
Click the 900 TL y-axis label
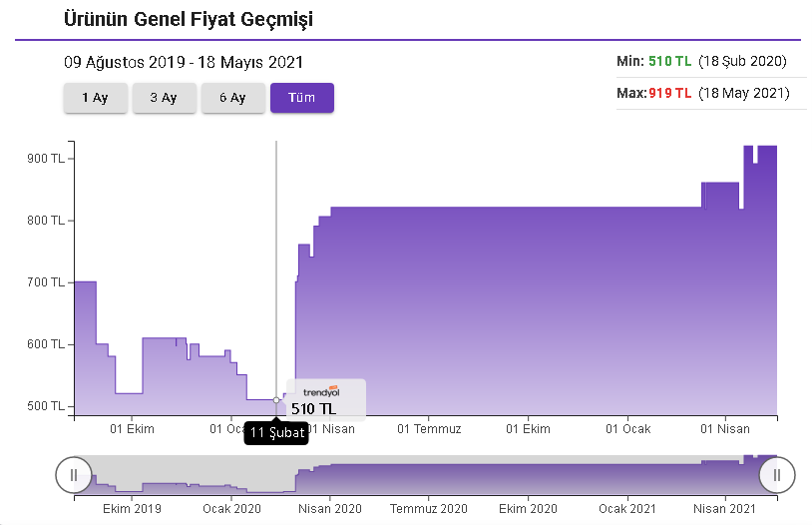(46, 159)
